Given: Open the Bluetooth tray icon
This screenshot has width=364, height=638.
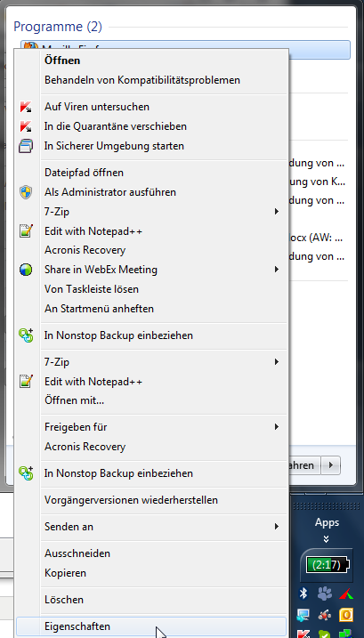Looking at the screenshot, I should tap(303, 594).
